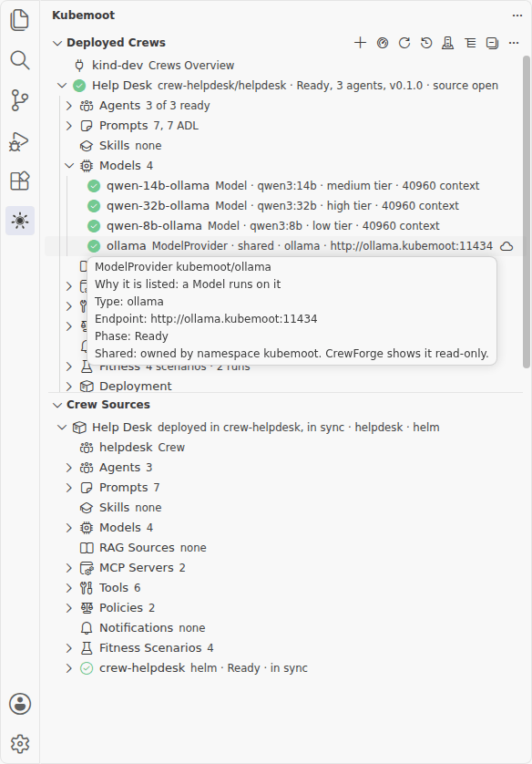Select RAG Sources none row
This screenshot has width=532, height=764.
[x=284, y=548]
